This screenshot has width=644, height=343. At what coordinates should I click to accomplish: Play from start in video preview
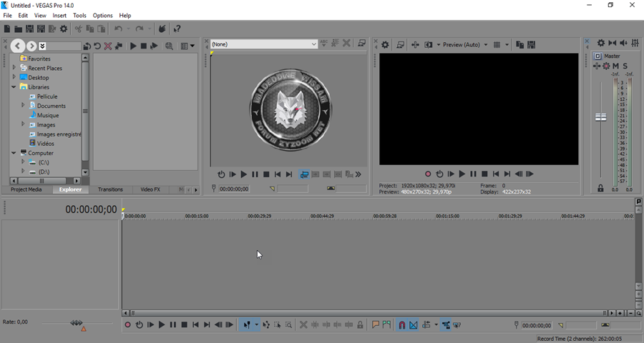click(451, 174)
